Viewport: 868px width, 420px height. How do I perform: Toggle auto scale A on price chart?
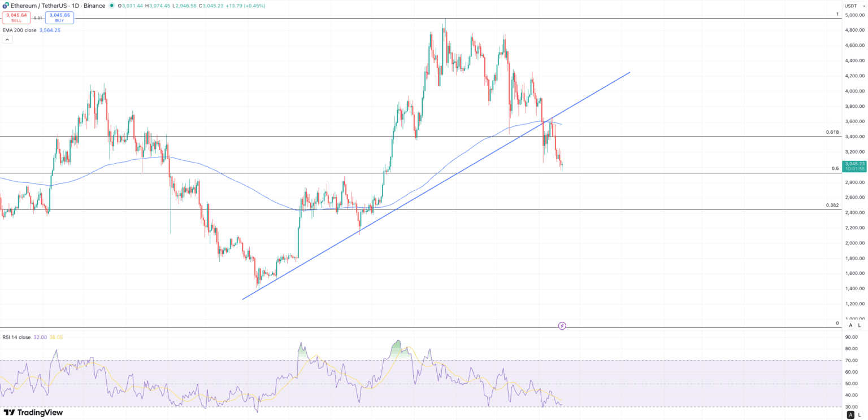tap(850, 325)
